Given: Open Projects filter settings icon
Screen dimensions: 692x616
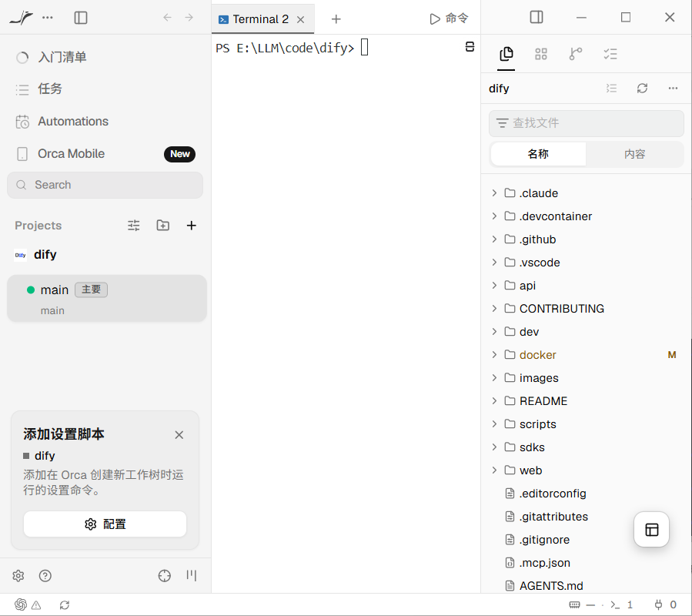Looking at the screenshot, I should [x=134, y=226].
